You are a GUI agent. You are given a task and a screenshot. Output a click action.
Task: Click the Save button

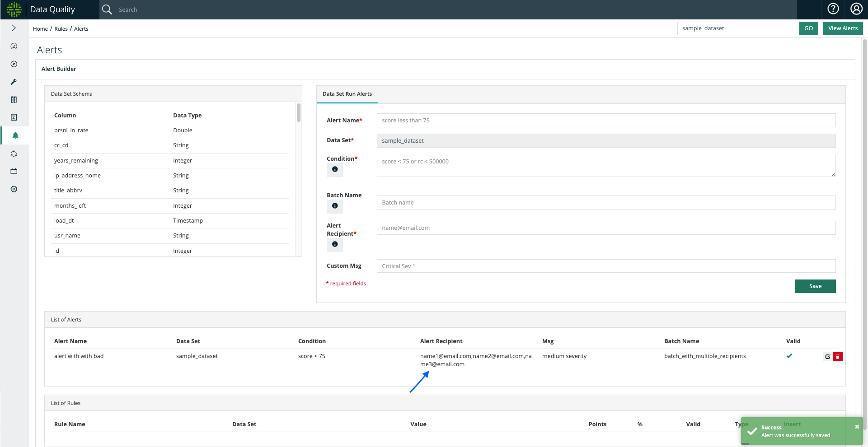coord(815,286)
